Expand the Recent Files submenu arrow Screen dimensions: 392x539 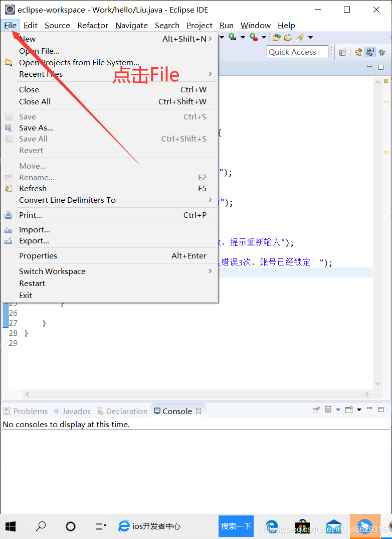tap(210, 74)
